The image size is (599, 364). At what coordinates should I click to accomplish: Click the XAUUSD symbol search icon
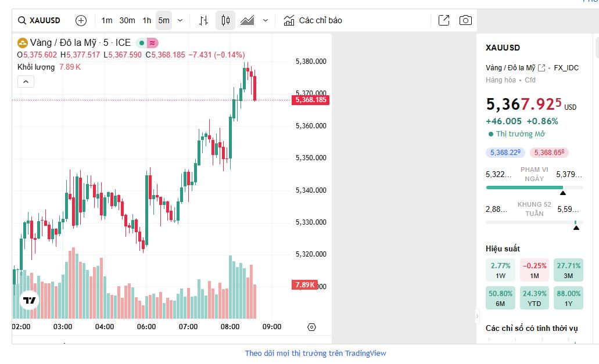(21, 20)
